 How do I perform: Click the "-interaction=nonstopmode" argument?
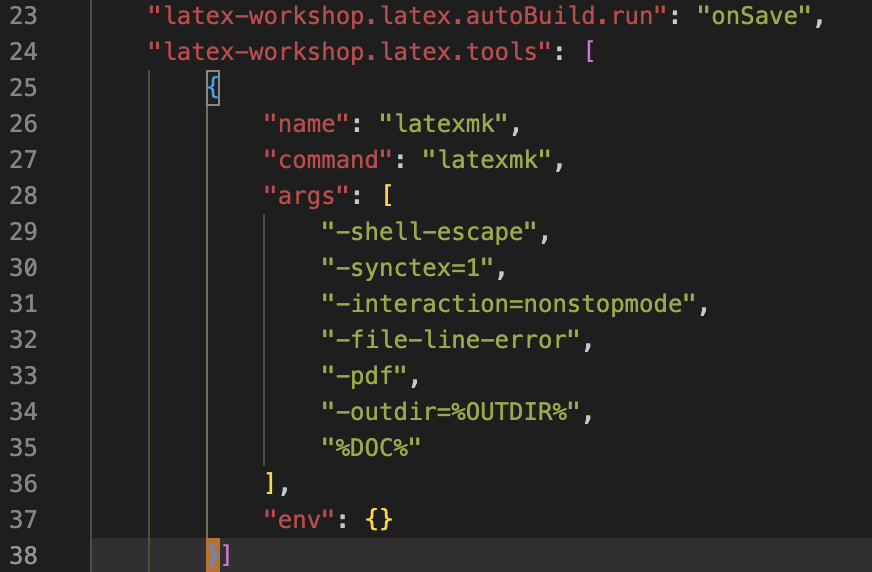(508, 304)
